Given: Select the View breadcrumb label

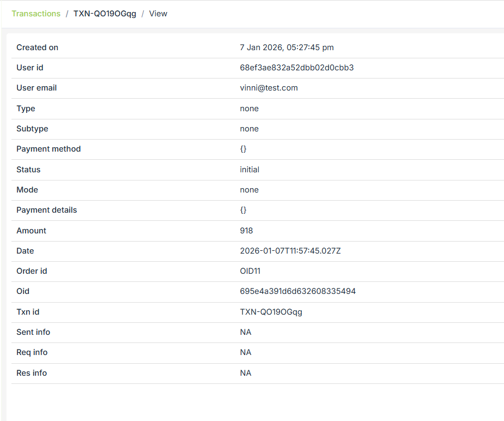Looking at the screenshot, I should (158, 14).
